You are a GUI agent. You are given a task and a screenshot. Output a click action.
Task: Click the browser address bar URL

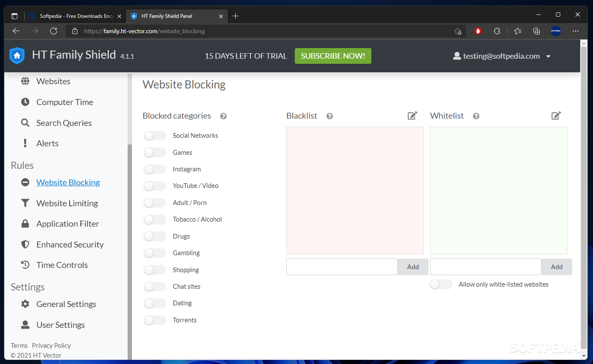[x=144, y=31]
